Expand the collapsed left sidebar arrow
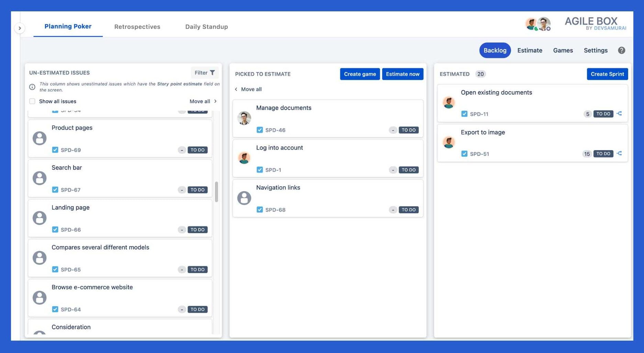Screen dimensions: 644x353 coord(20,28)
